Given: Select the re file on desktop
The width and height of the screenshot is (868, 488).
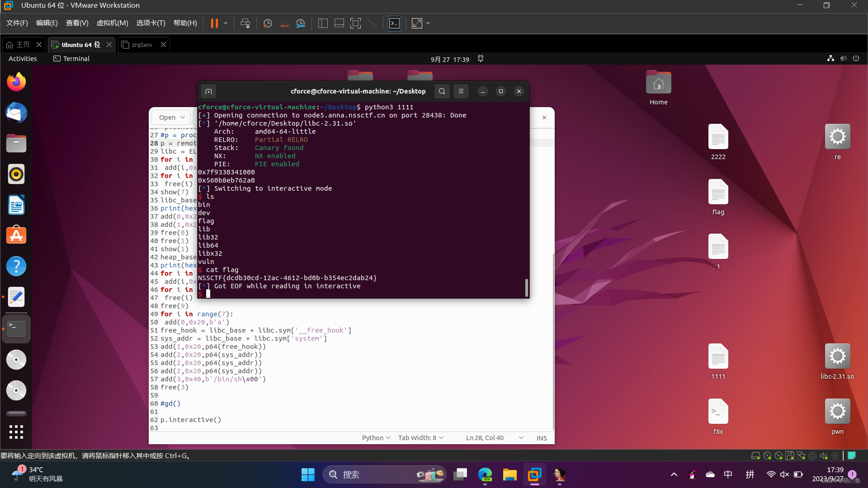Looking at the screenshot, I should [837, 142].
